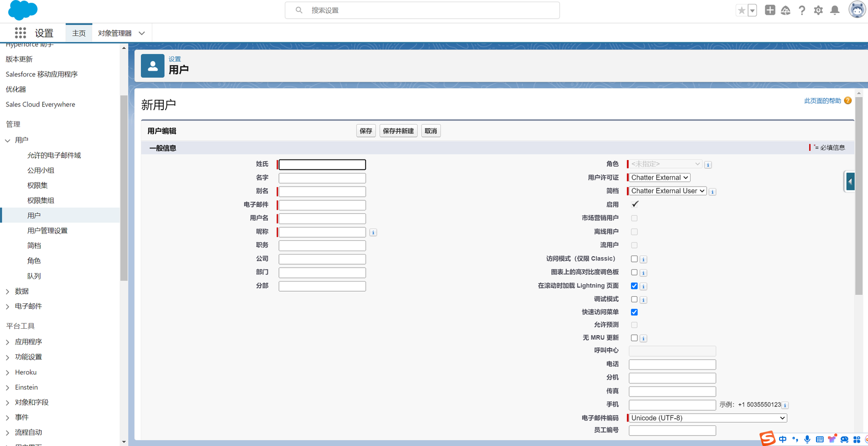868x446 pixels.
Task: Click the 电子邮件 input field
Action: pos(322,205)
